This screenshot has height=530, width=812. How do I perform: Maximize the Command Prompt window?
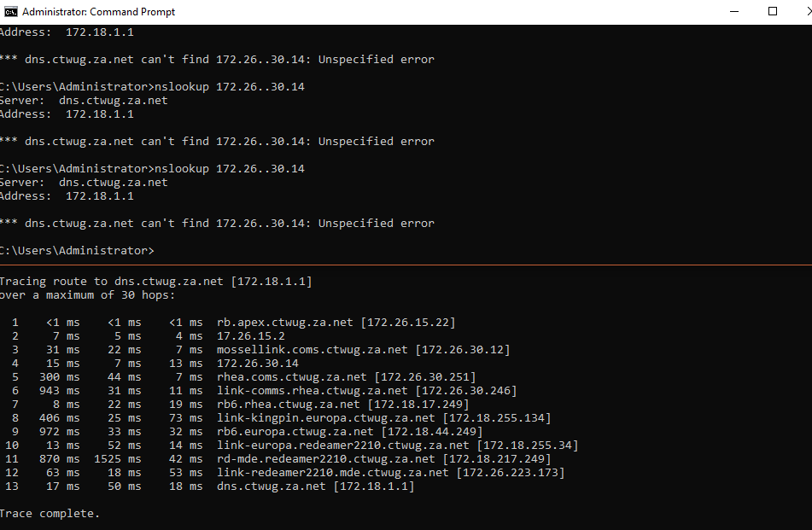[772, 11]
